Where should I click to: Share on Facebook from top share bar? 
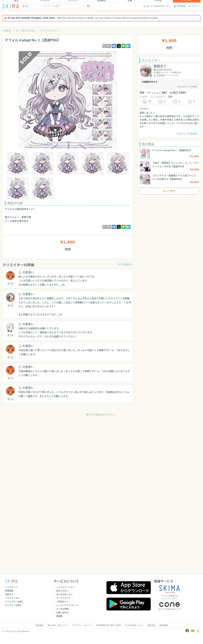[x=114, y=46]
